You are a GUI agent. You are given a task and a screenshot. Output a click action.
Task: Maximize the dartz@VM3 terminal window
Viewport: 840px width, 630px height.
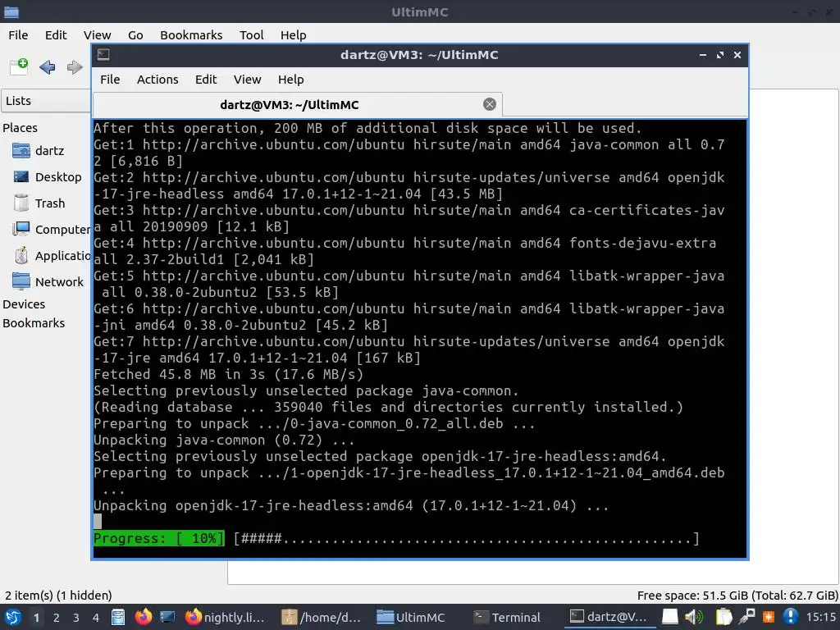(720, 55)
